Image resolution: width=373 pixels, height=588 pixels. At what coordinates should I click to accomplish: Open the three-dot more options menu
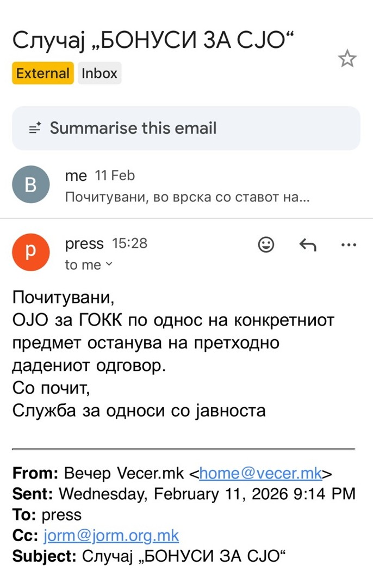(x=348, y=245)
